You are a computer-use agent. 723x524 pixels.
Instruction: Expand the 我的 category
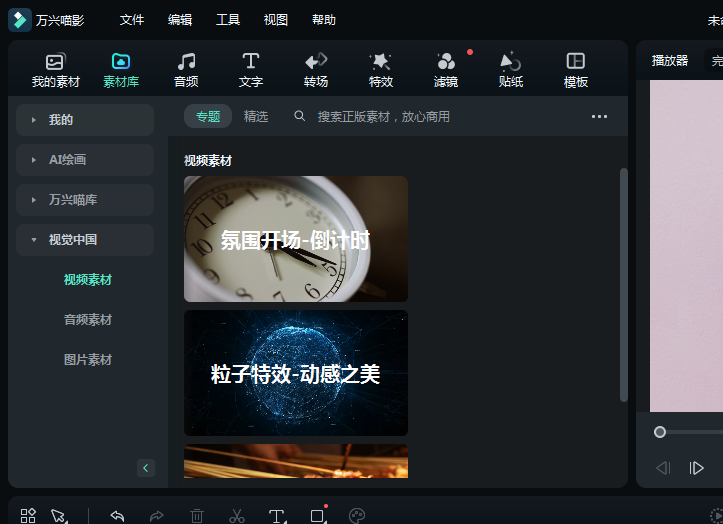(85, 120)
